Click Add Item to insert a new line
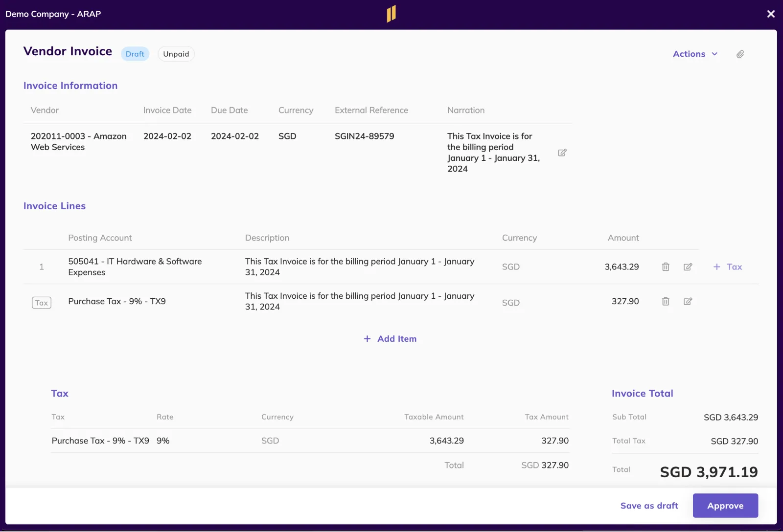 (396, 338)
